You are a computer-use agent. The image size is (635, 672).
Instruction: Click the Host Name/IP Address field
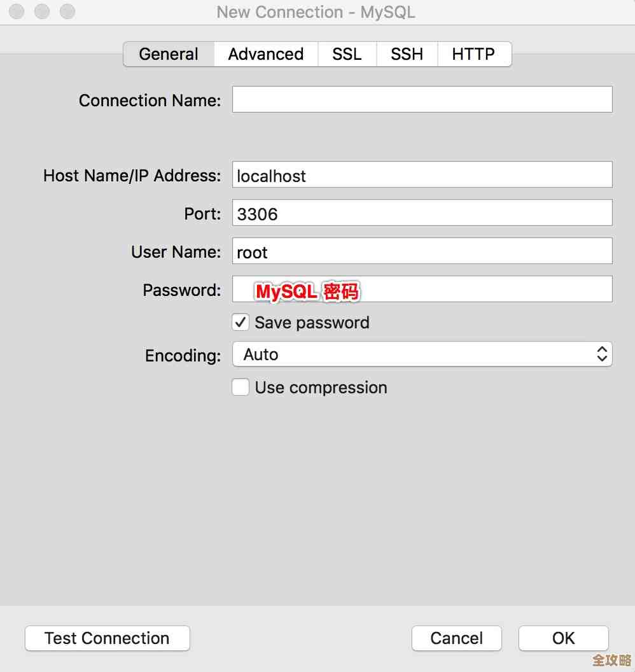point(422,174)
